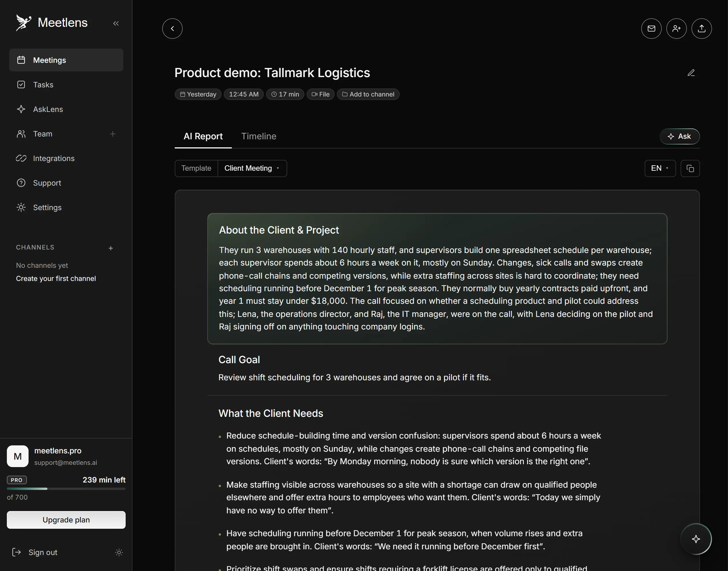Click the 239 min left text
Screen dimensions: 728x571
click(104, 480)
